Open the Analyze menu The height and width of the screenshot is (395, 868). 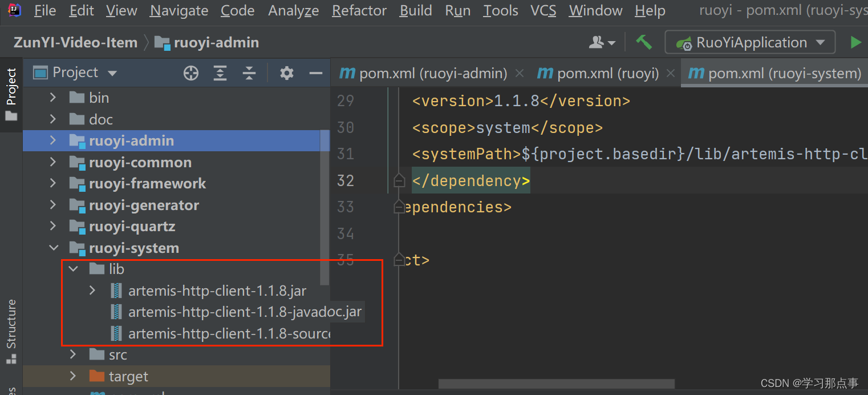pyautogui.click(x=293, y=10)
